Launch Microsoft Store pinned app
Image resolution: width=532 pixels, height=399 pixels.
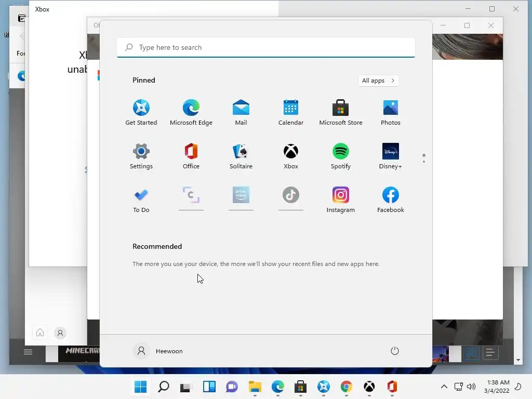[x=341, y=113]
